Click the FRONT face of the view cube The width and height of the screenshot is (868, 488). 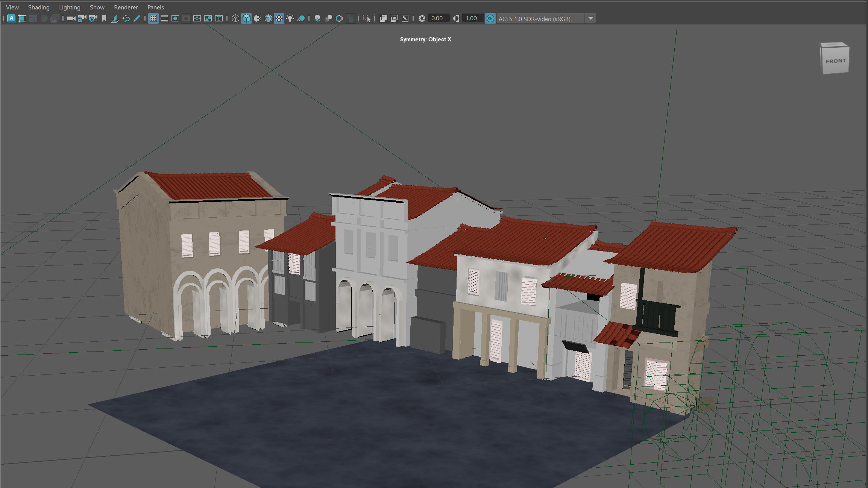coord(835,61)
